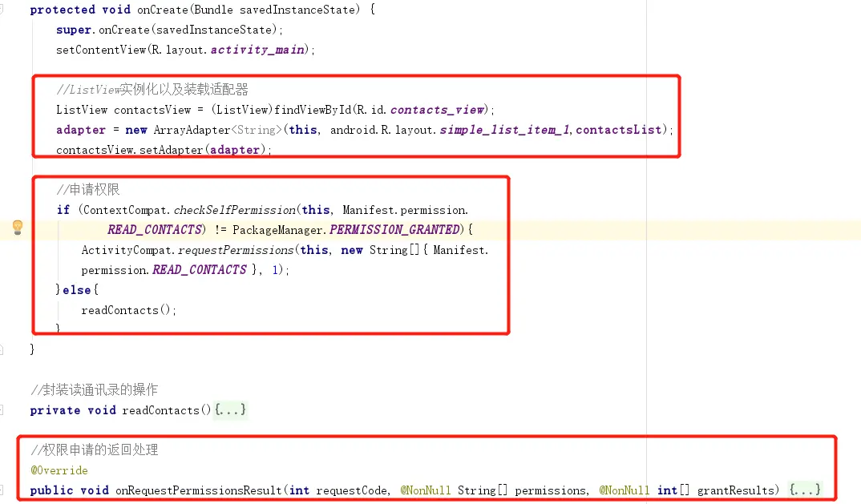861x504 pixels.
Task: Click requestPermissions method name
Action: pyautogui.click(x=236, y=250)
